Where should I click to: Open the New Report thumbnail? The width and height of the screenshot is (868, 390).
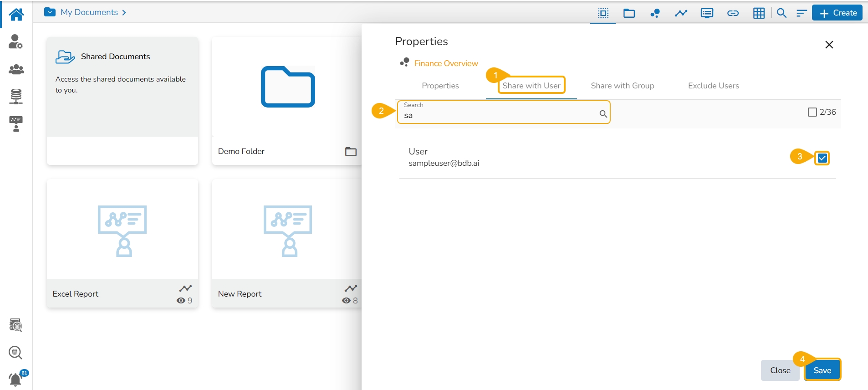288,231
